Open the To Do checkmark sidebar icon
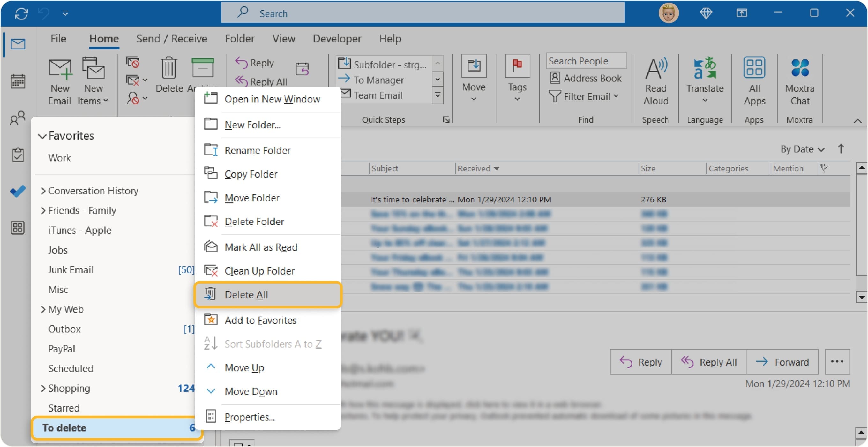The height and width of the screenshot is (447, 868). (18, 191)
